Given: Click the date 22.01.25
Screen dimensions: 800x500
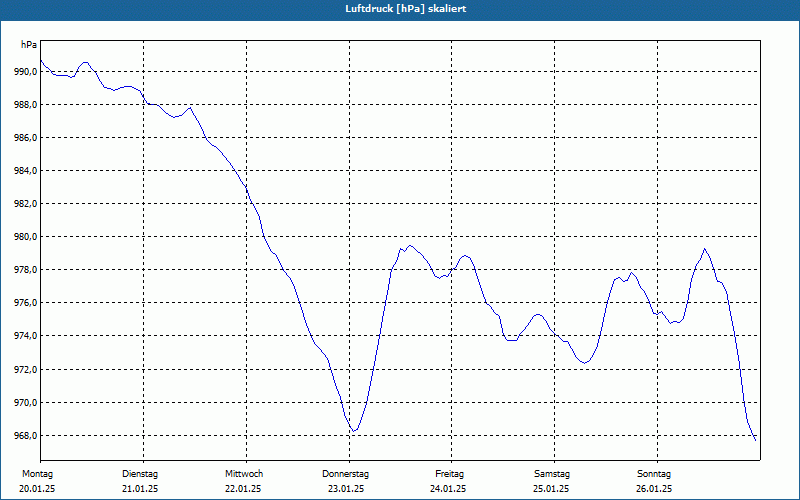Looking at the screenshot, I should pos(243,489).
